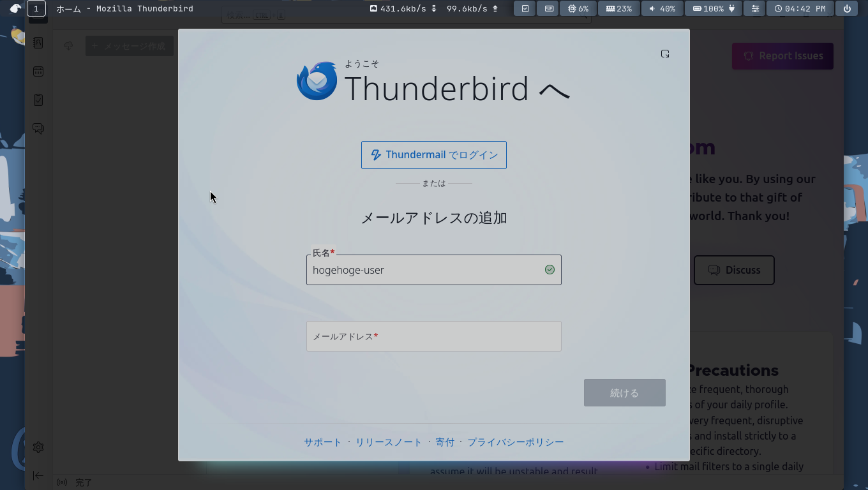The width and height of the screenshot is (868, 490).
Task: Click the battery 100% indicator
Action: pyautogui.click(x=714, y=9)
